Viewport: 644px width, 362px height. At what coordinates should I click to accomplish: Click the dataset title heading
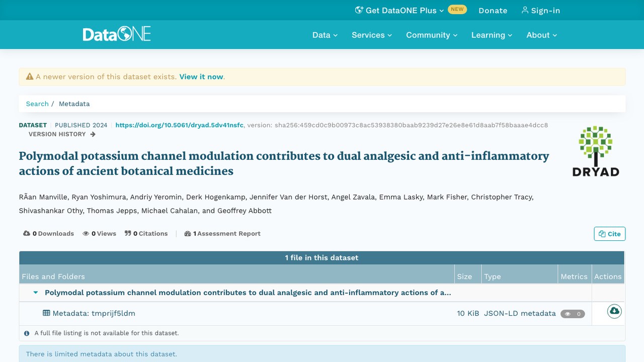coord(284,163)
